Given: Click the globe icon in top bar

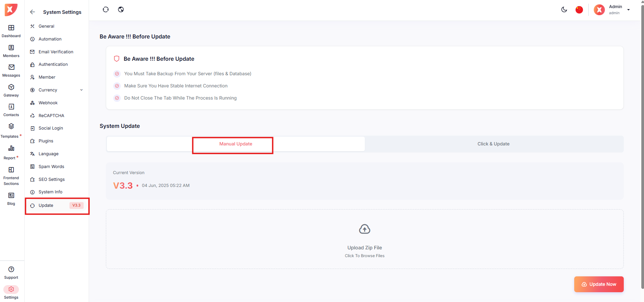Looking at the screenshot, I should 121,9.
